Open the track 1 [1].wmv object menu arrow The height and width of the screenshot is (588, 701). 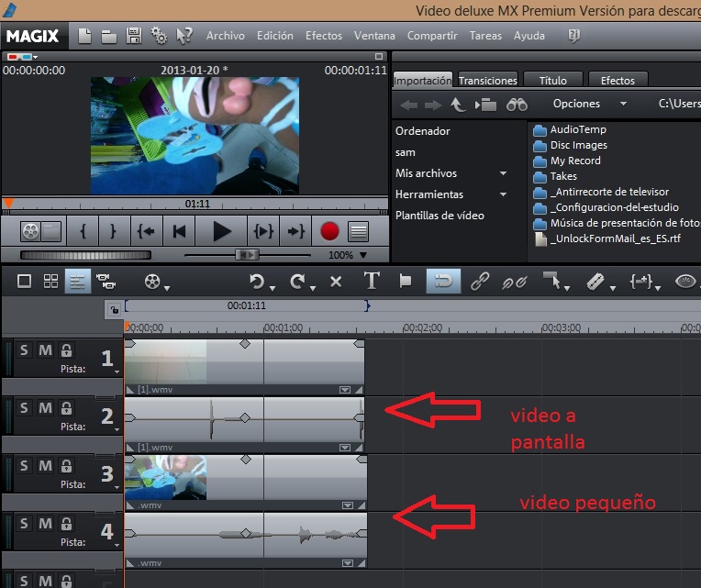(345, 390)
